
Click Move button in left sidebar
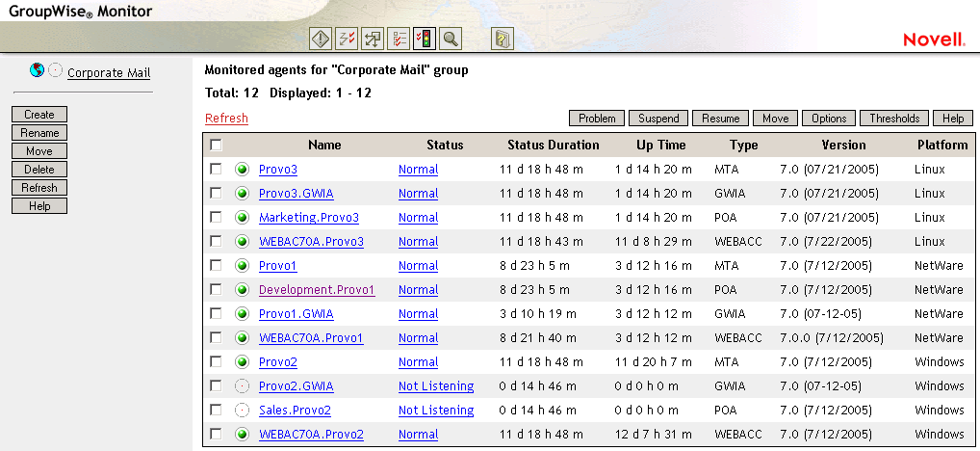pos(39,151)
